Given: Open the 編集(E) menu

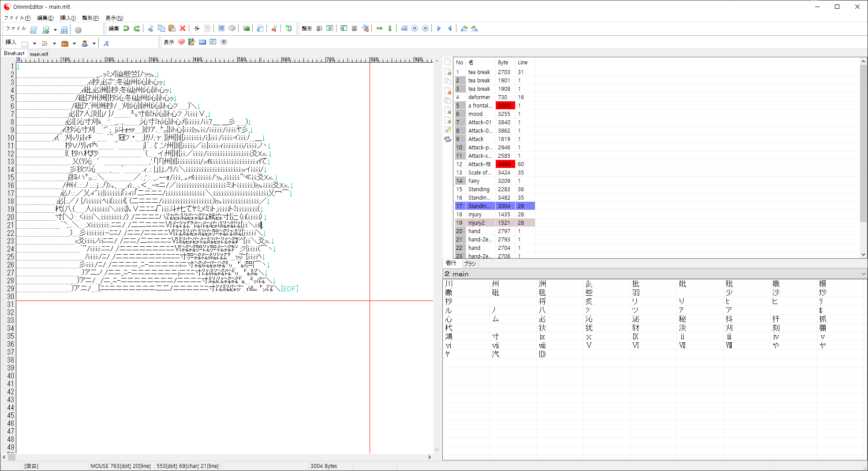Looking at the screenshot, I should click(x=45, y=18).
